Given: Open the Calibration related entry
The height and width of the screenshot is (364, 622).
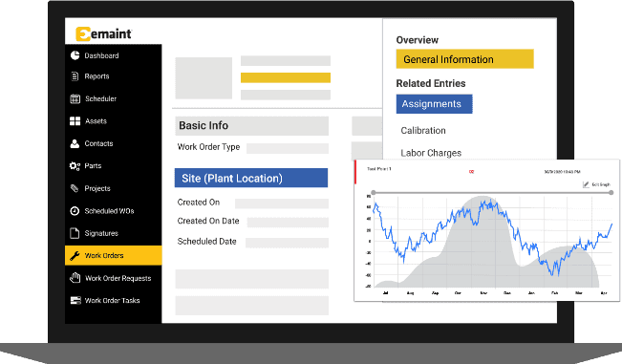Looking at the screenshot, I should [423, 131].
